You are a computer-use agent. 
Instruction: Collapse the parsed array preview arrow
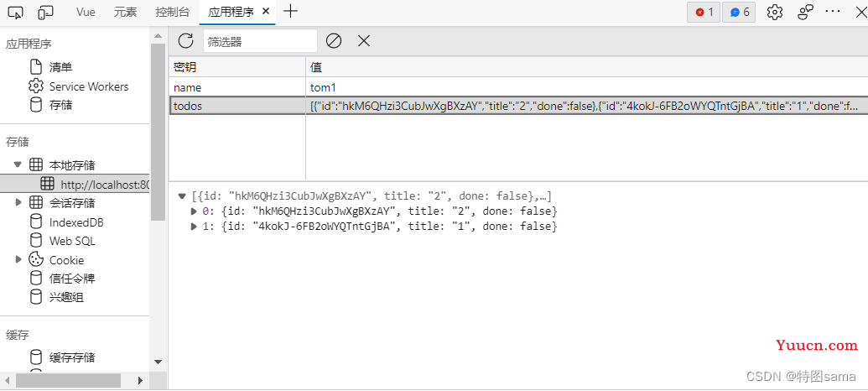click(x=182, y=196)
